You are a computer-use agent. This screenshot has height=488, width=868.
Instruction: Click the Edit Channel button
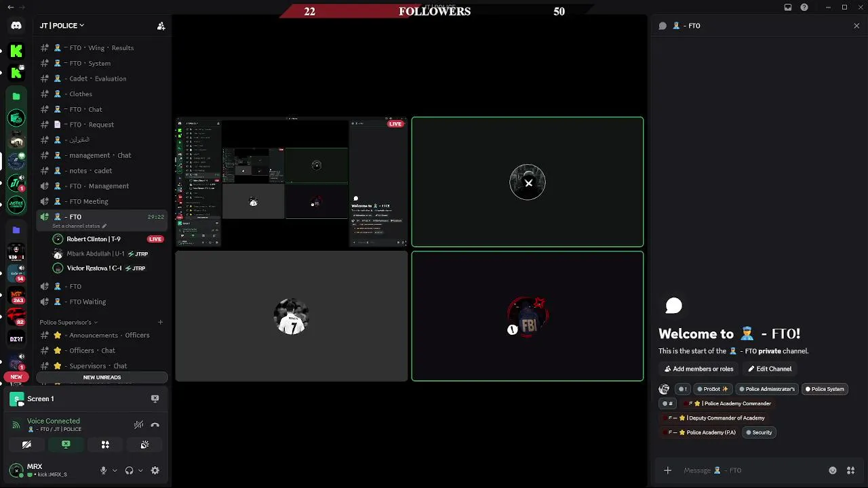click(x=770, y=369)
